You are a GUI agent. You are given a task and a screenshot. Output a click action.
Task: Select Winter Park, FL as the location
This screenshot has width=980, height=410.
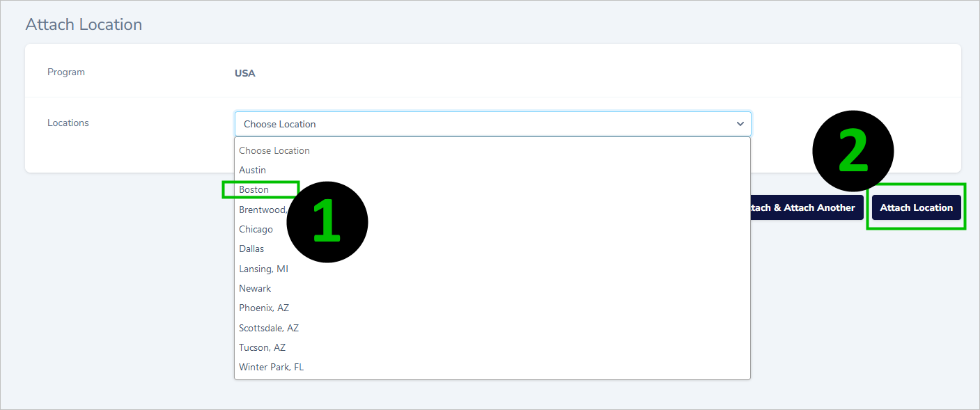(x=271, y=367)
